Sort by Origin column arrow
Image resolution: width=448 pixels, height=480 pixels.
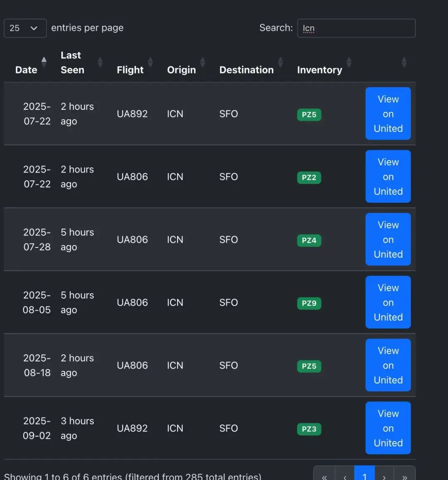pyautogui.click(x=202, y=62)
